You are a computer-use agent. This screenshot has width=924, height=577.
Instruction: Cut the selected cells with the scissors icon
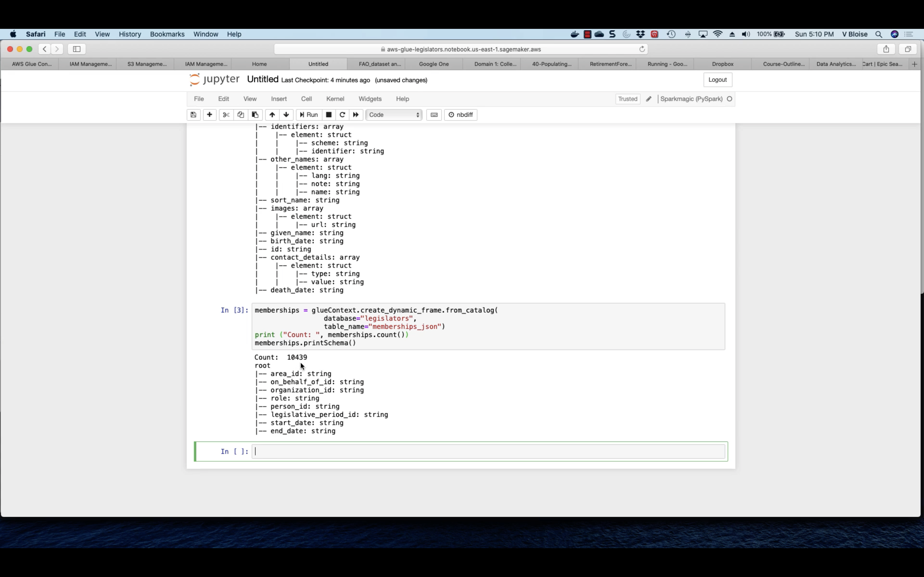[x=226, y=115]
